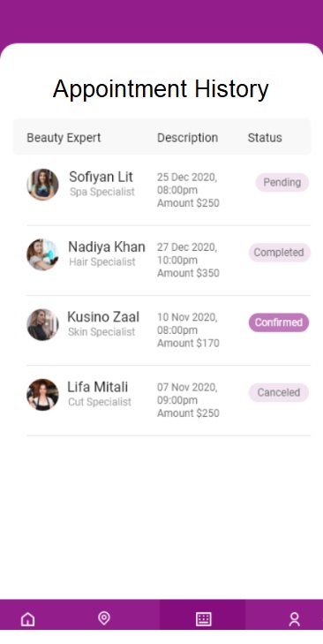Select the appointments calendar icon

203,618
